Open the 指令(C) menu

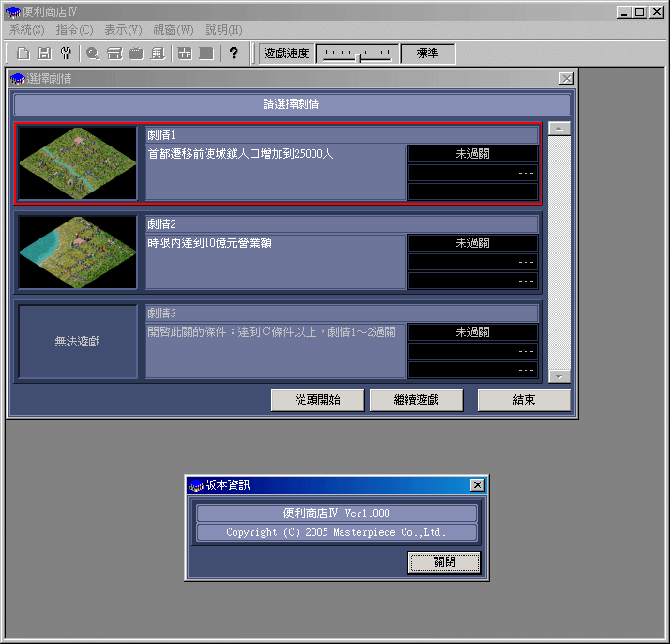74,30
